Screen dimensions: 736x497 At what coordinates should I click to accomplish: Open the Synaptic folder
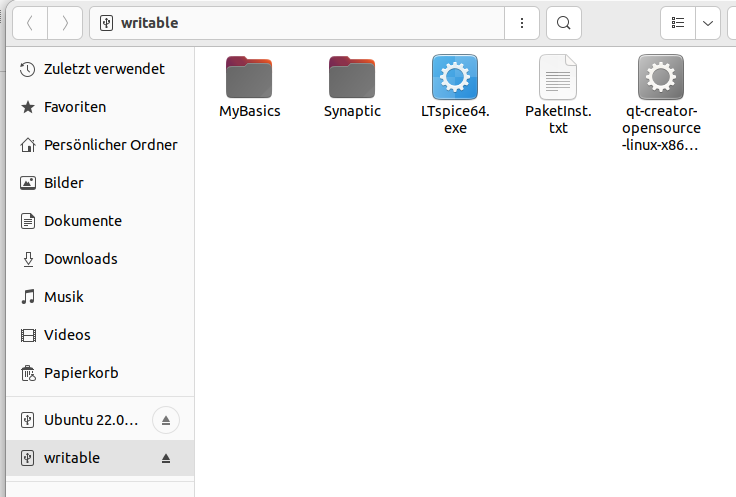(x=352, y=77)
